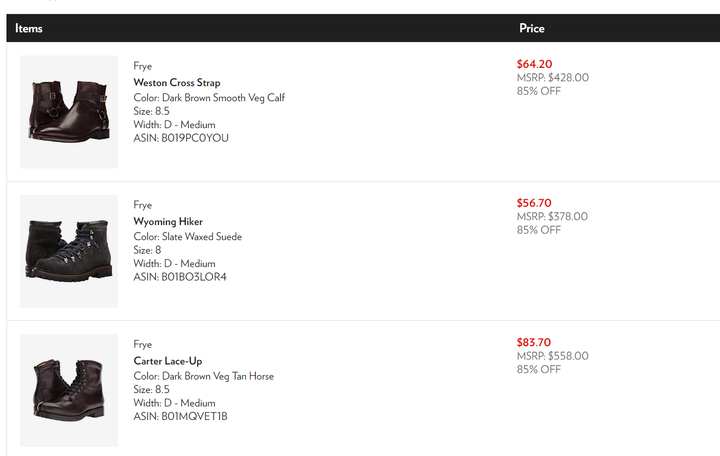The height and width of the screenshot is (456, 720).
Task: Click the ASIN B01MQVET1B text
Action: point(180,417)
